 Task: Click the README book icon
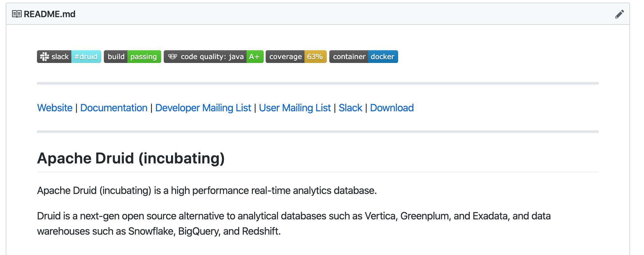[x=17, y=14]
